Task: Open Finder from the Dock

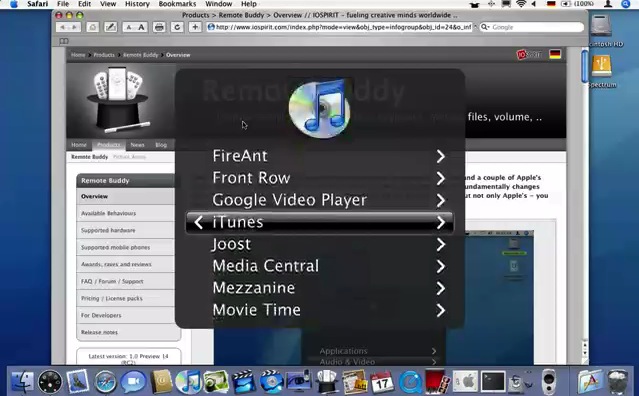Action: pos(22,382)
